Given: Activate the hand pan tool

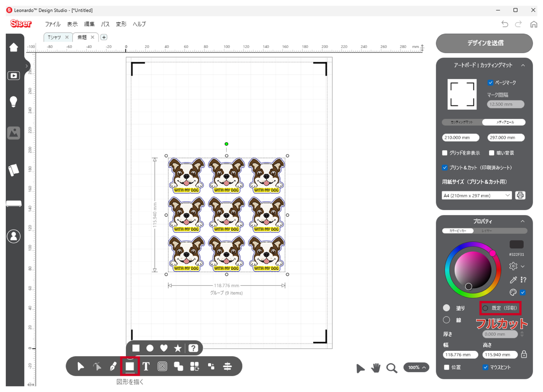Looking at the screenshot, I should pos(376,368).
